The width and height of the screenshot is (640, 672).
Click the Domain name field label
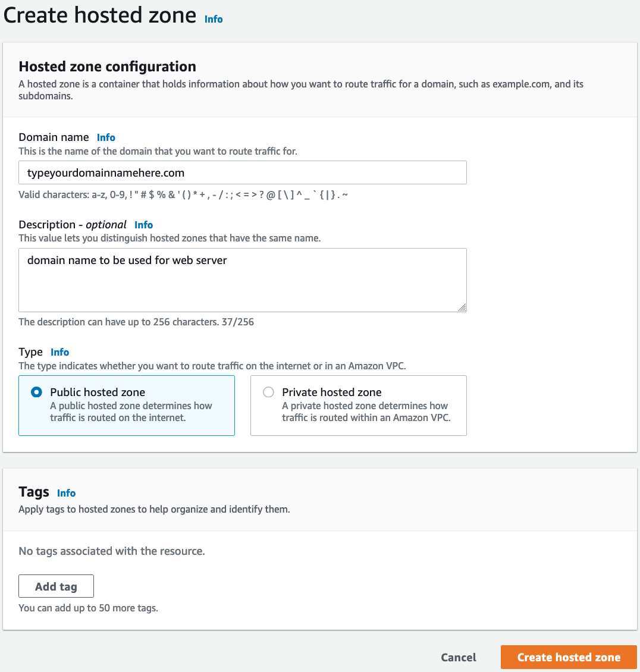(54, 137)
